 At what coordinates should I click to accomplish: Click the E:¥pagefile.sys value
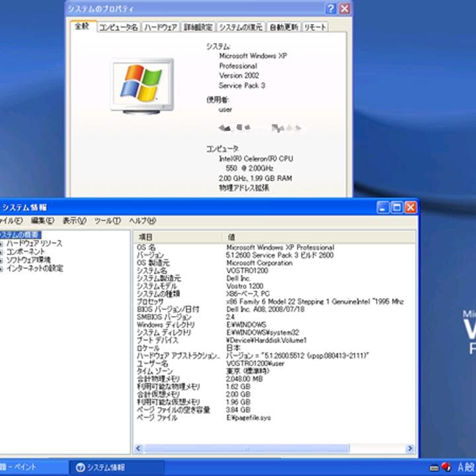coord(249,418)
